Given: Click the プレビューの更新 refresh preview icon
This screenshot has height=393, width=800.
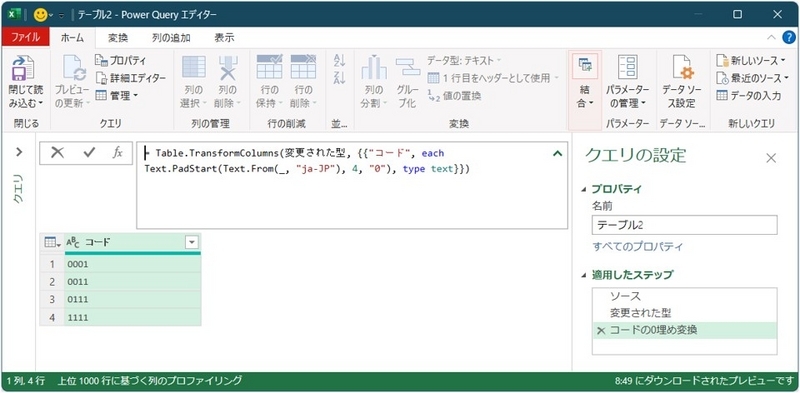Looking at the screenshot, I should click(x=73, y=68).
